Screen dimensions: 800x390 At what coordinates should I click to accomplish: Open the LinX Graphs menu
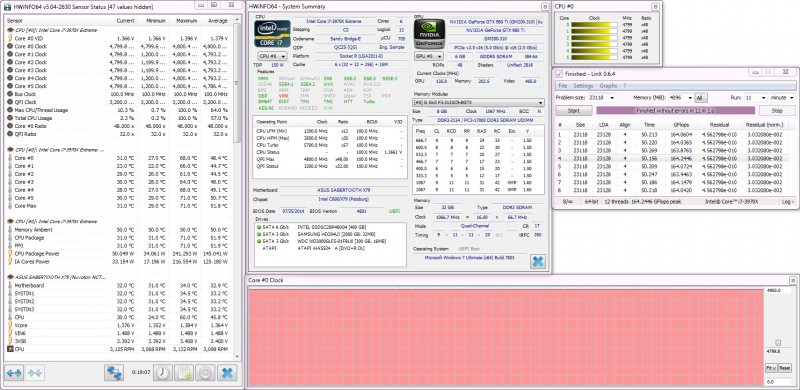click(608, 86)
